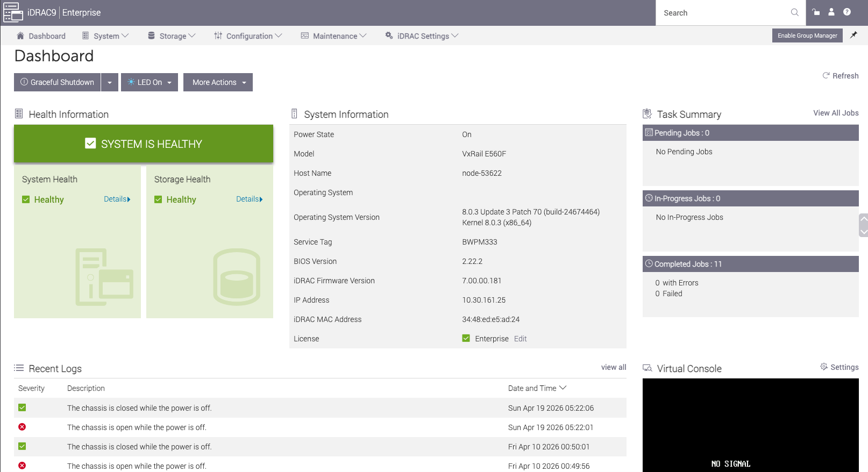Click the Configuration sliders icon
Image resolution: width=868 pixels, height=472 pixels.
pyautogui.click(x=218, y=35)
